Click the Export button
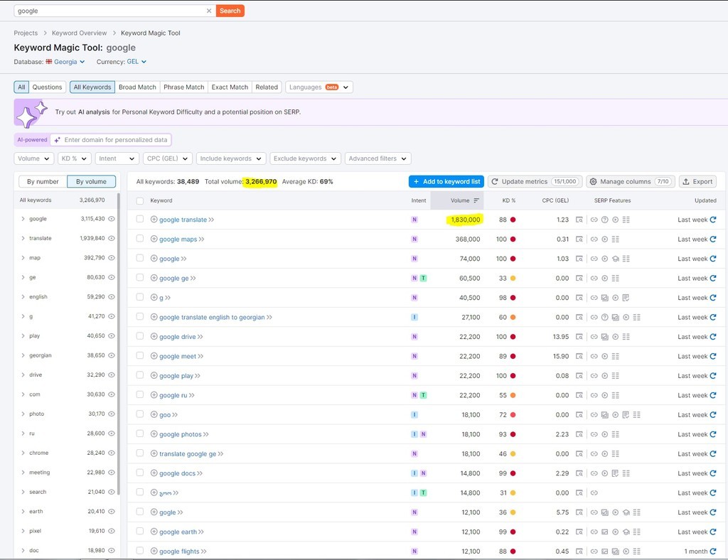Screen dimensions: 728x560 click(698, 181)
